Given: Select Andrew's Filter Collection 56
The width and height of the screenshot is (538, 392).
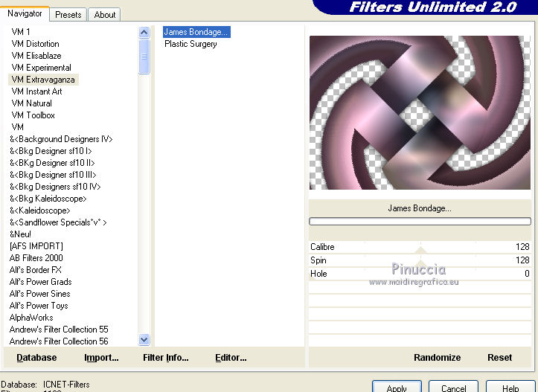Looking at the screenshot, I should (x=59, y=341).
